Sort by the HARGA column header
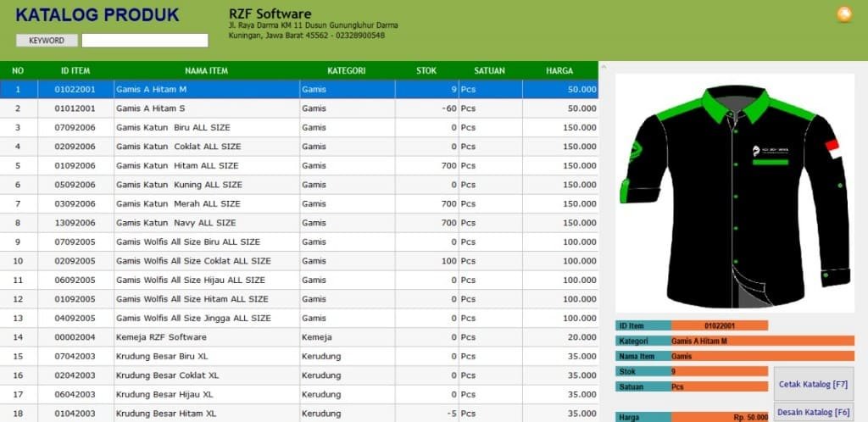Screen dimensions: 868x422 tap(559, 71)
